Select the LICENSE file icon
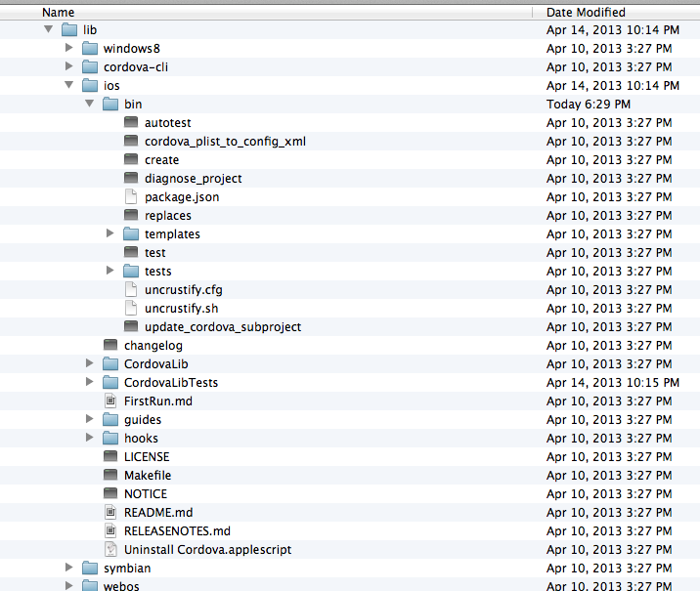The height and width of the screenshot is (591, 700). tap(110, 456)
